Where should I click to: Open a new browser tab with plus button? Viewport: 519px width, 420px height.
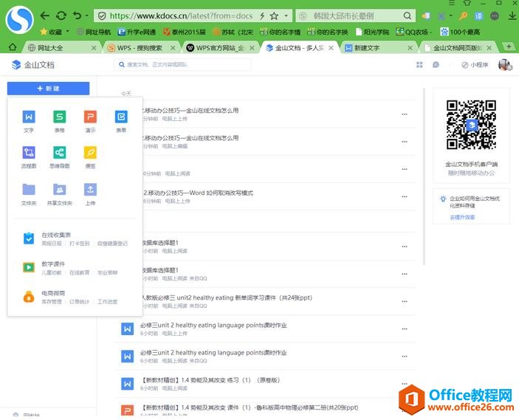click(509, 47)
